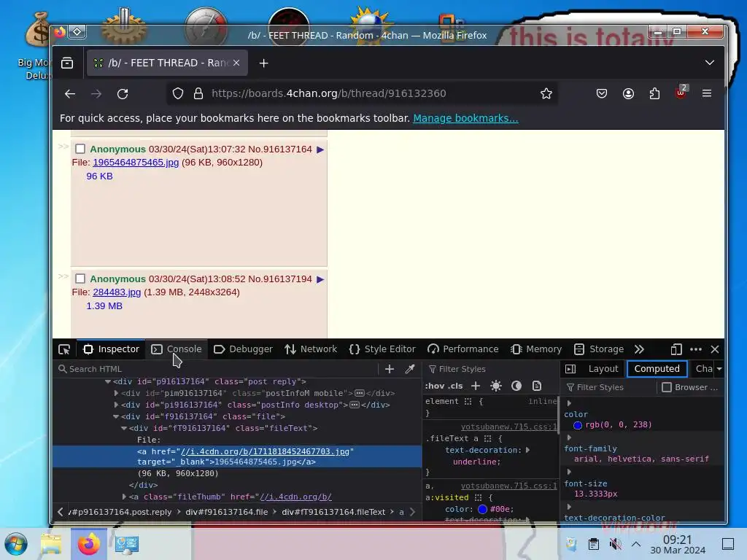Open the Firefox application hamburger menu
747x560 pixels.
click(x=707, y=93)
